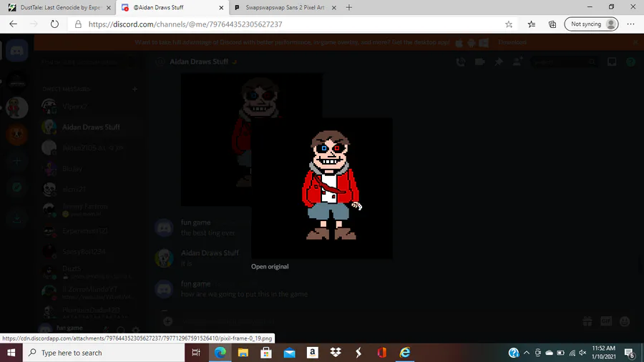Viewport: 644px width, 362px height.
Task: Add friends to DM icon
Action: pos(517,62)
